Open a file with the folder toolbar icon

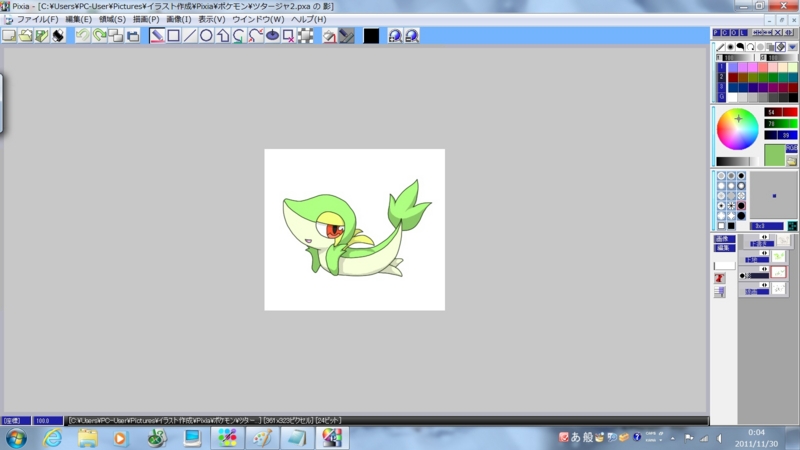coord(26,36)
